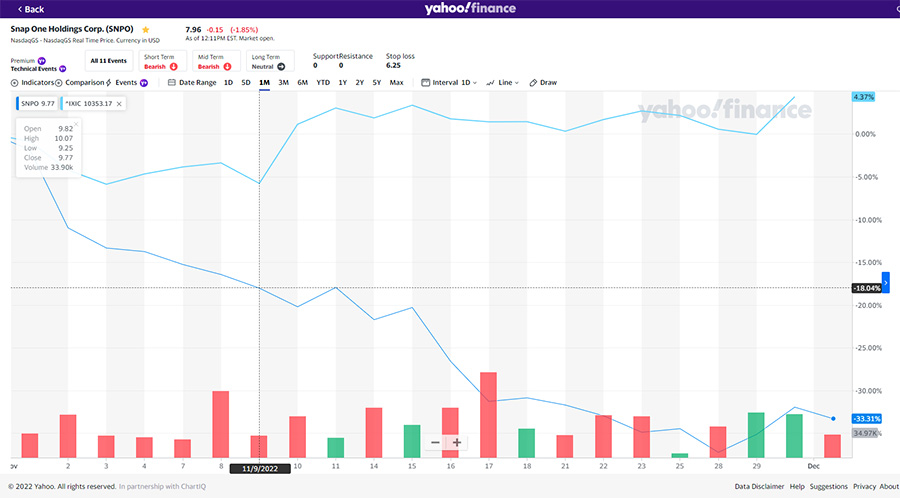Zoom in chart with plus button
This screenshot has width=900, height=498.
coord(457,442)
